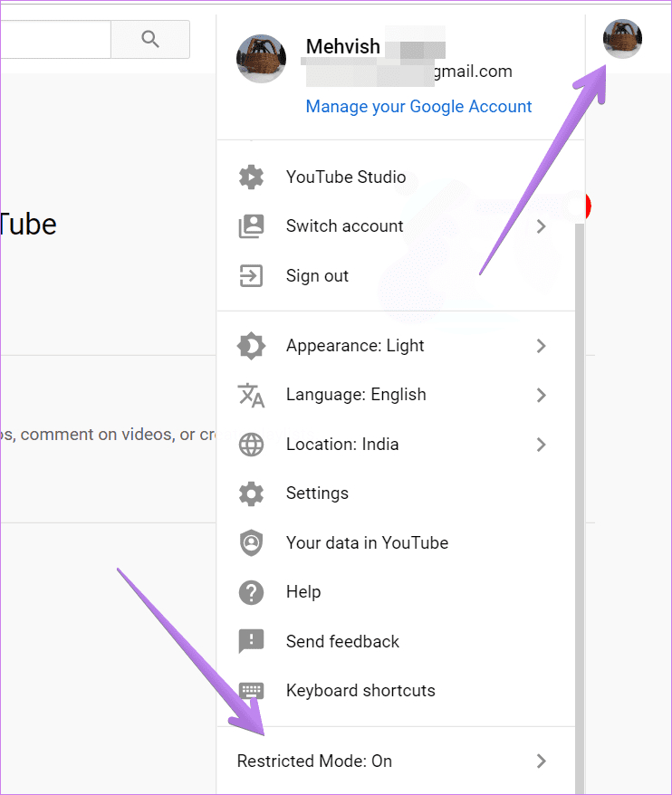Image resolution: width=672 pixels, height=795 pixels.
Task: Click the Sign out icon
Action: click(x=251, y=275)
